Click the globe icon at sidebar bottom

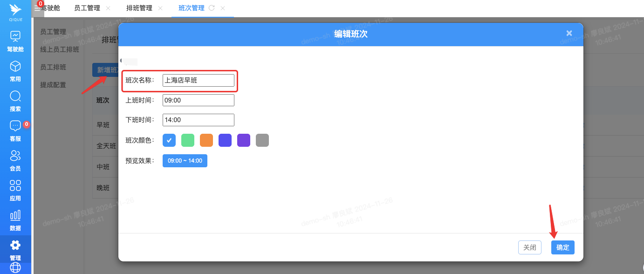pyautogui.click(x=15, y=267)
